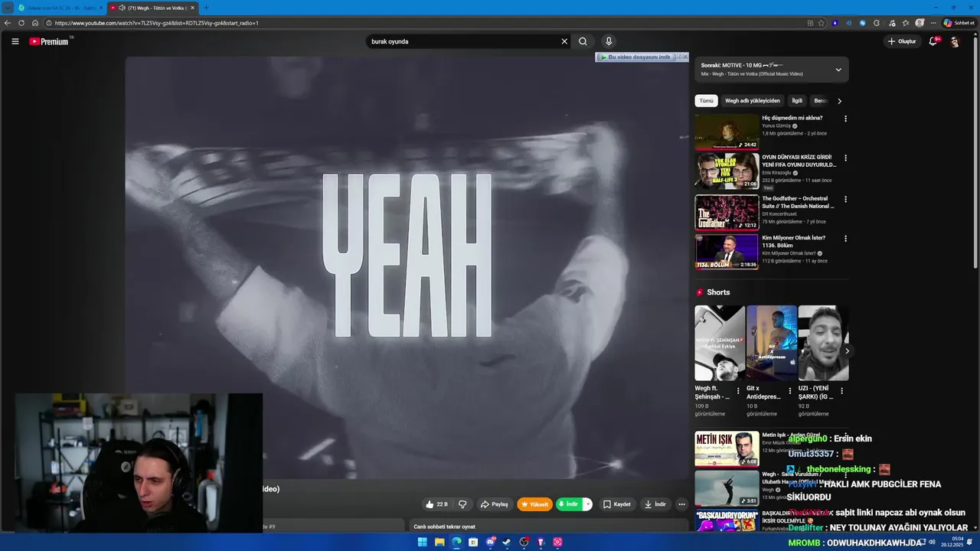
Task: Open the Windows Start menu
Action: (423, 542)
